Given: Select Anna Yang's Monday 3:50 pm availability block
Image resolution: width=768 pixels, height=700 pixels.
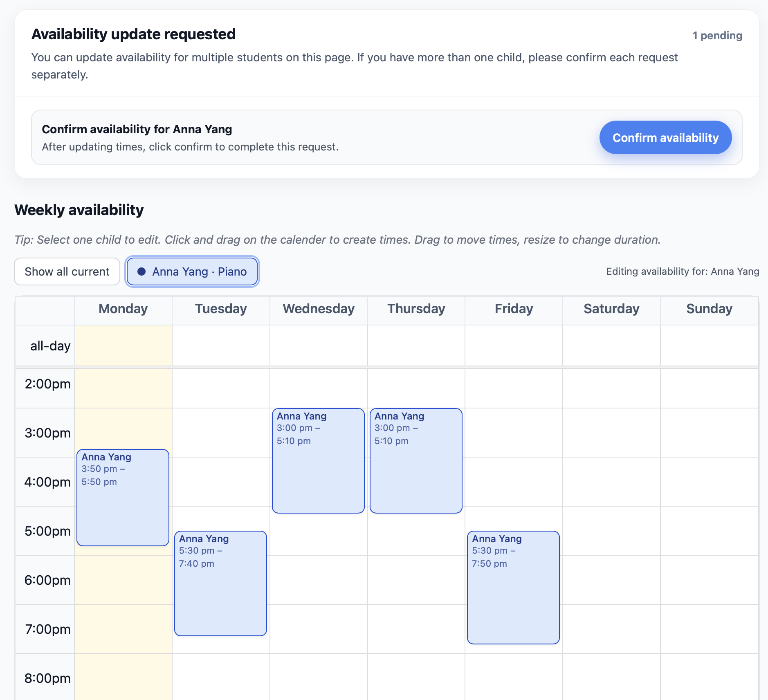Looking at the screenshot, I should coord(122,499).
